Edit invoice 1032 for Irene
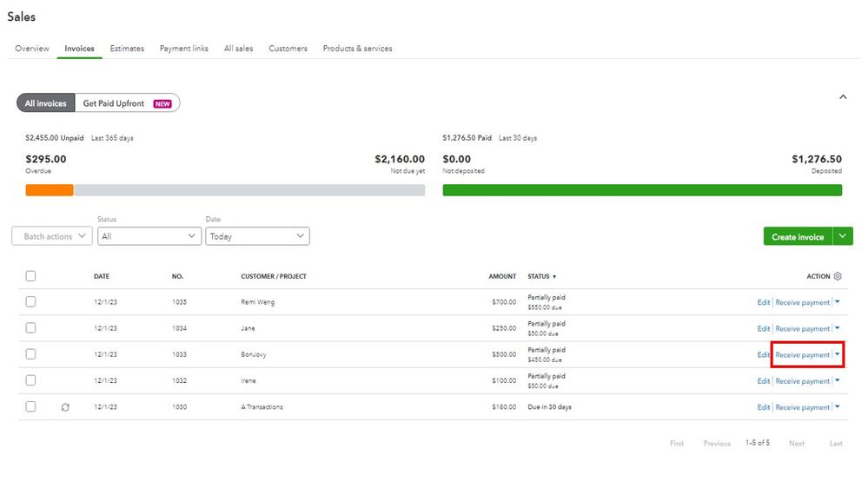The image size is (868, 488). 764,380
